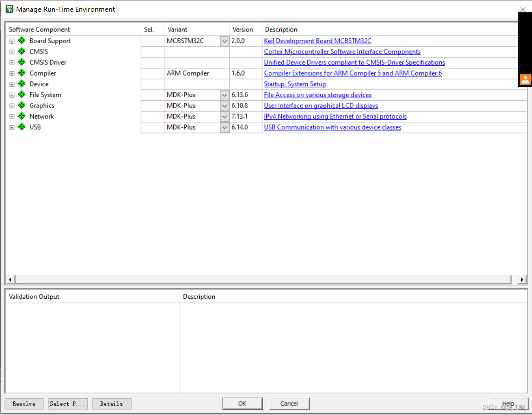Viewport: 532px width, 415px height.
Task: Open Compiler Extensions for ARM Compiler link
Action: [x=353, y=73]
